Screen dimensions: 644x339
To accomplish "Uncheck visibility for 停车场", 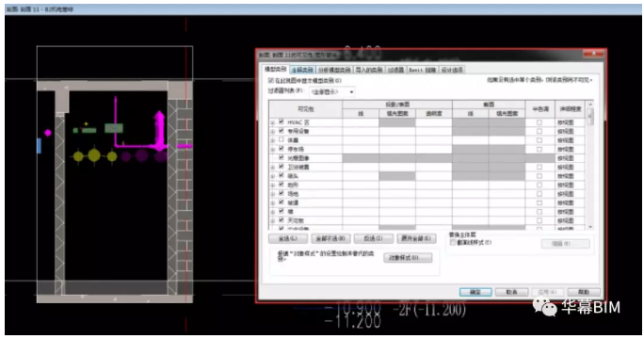I will click(282, 149).
